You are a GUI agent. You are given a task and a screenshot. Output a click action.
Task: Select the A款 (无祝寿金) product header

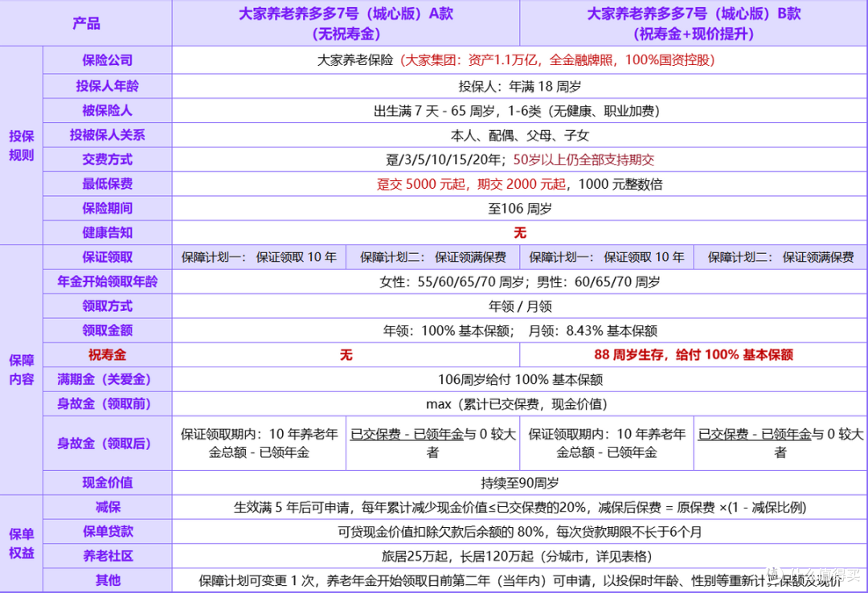click(x=346, y=23)
